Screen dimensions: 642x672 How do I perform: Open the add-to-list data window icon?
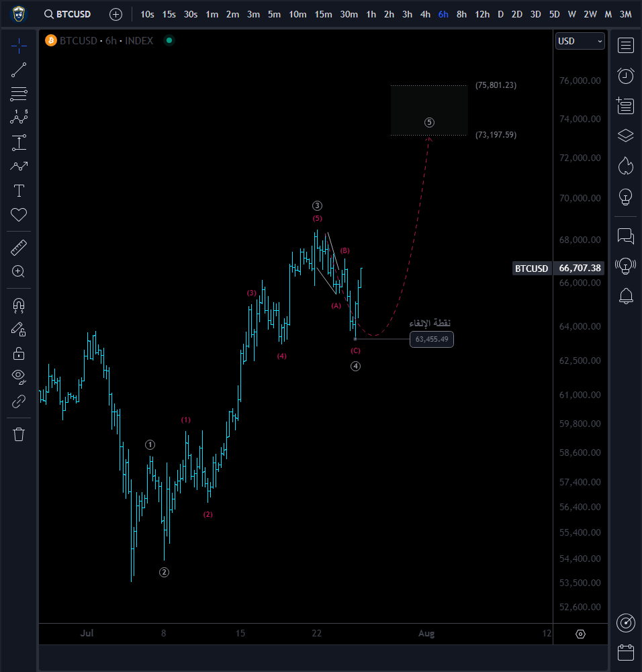coord(625,105)
